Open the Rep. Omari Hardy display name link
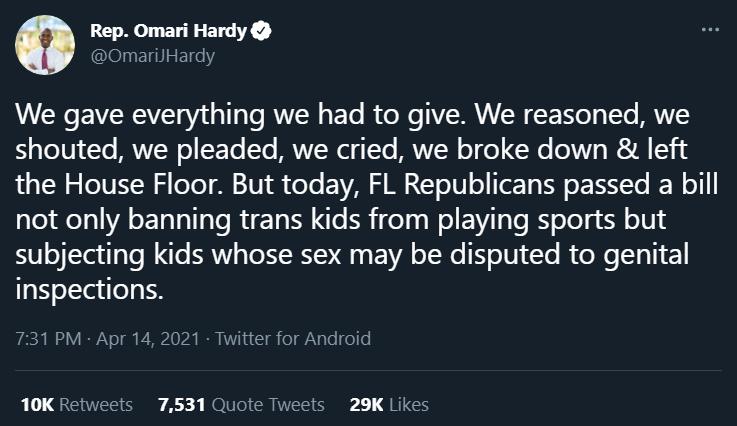This screenshot has width=737, height=426. tap(168, 31)
